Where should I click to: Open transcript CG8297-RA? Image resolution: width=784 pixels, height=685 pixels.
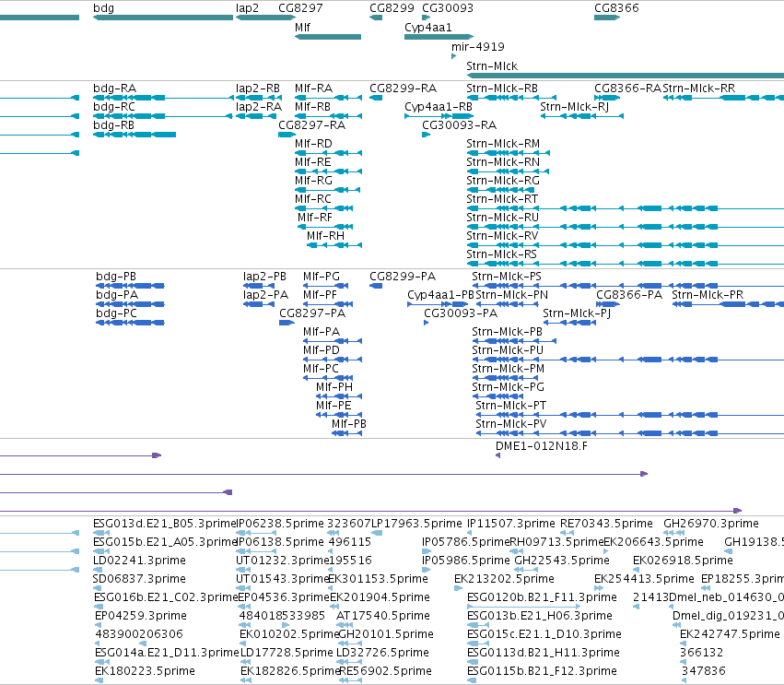(x=312, y=125)
